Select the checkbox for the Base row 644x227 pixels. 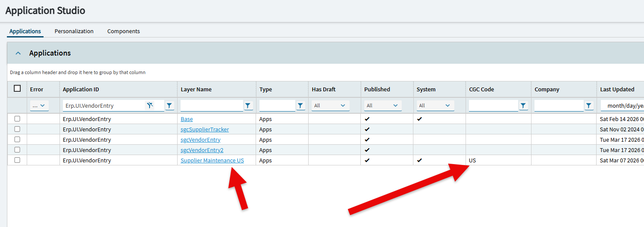coord(17,119)
